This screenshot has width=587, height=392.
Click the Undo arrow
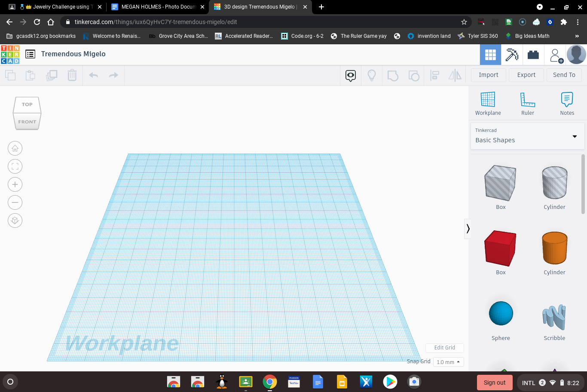coord(93,75)
